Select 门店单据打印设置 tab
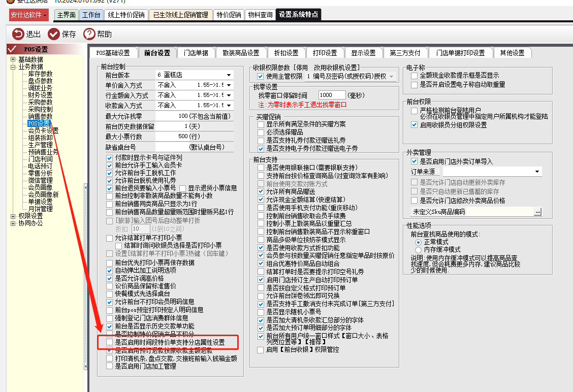Image resolution: width=573 pixels, height=392 pixels. pyautogui.click(x=460, y=53)
